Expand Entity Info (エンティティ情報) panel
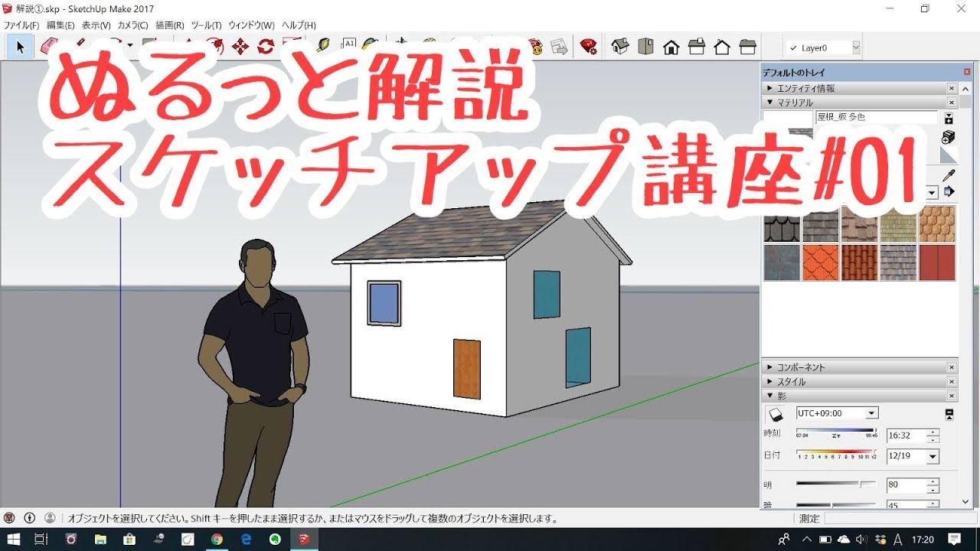The image size is (980, 551). 770,88
